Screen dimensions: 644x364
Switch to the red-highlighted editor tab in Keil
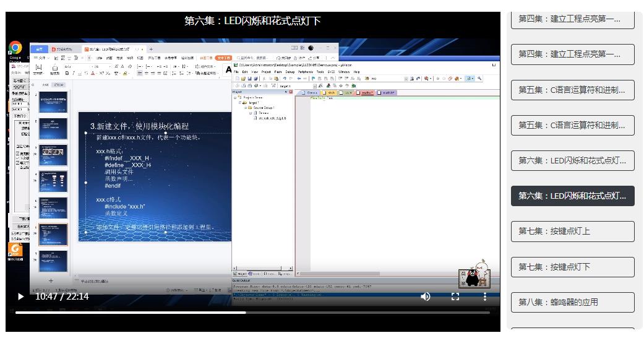coord(364,93)
